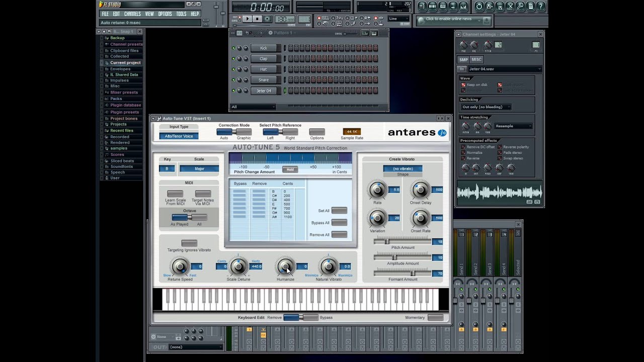644x362 pixels.
Task: Click the Onset Rate knob
Action: tap(420, 218)
